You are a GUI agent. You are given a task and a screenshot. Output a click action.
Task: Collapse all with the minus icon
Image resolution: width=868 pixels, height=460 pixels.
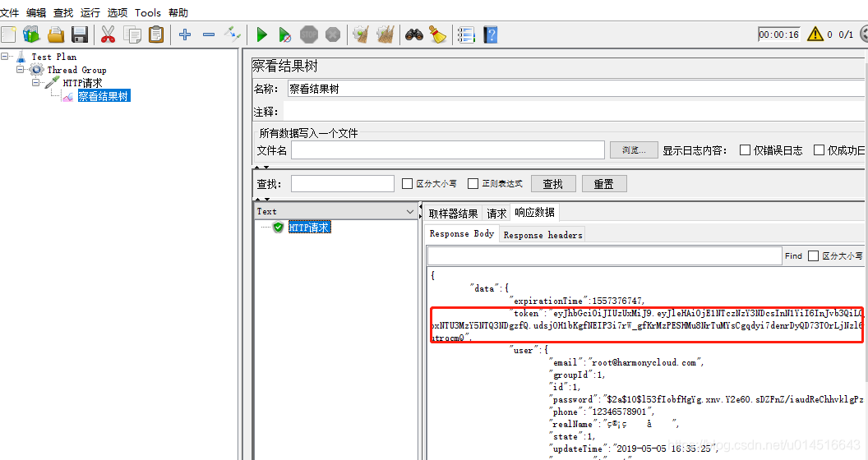pyautogui.click(x=209, y=34)
